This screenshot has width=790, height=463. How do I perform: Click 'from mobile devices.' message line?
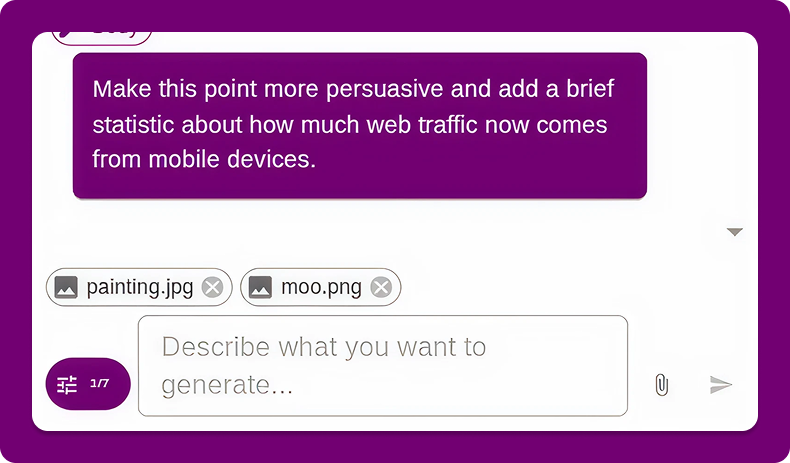pos(204,159)
